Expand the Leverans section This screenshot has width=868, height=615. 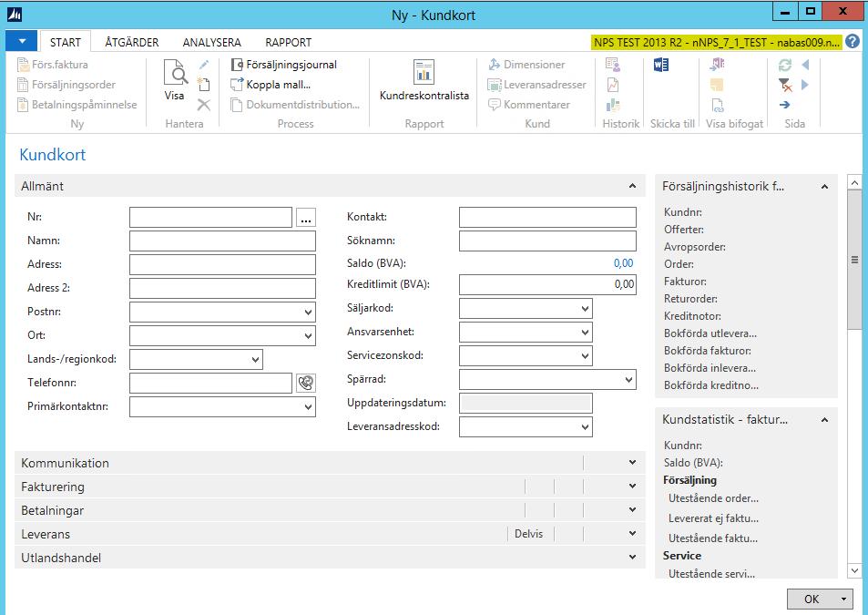pos(632,534)
